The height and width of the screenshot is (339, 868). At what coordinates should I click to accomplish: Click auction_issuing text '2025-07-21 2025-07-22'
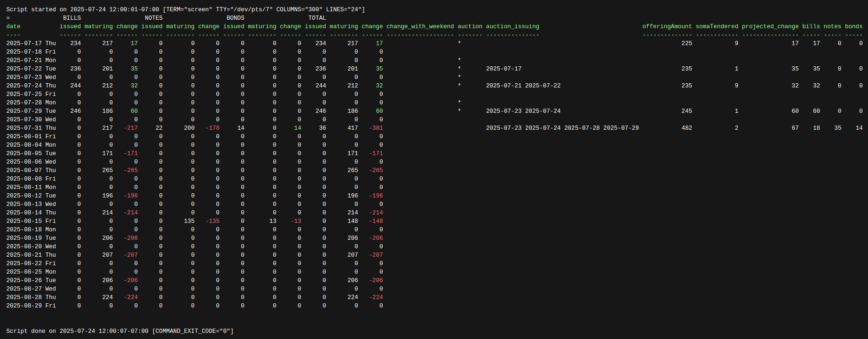click(x=523, y=86)
